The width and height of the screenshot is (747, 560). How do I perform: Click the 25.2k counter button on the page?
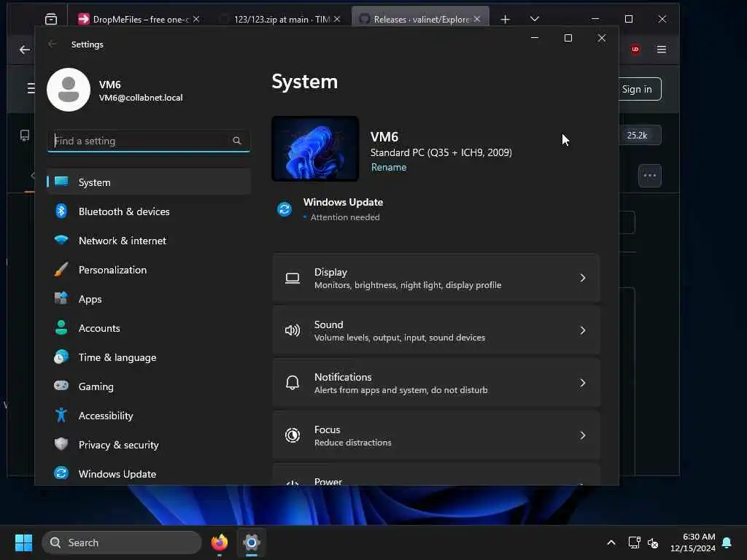(640, 135)
